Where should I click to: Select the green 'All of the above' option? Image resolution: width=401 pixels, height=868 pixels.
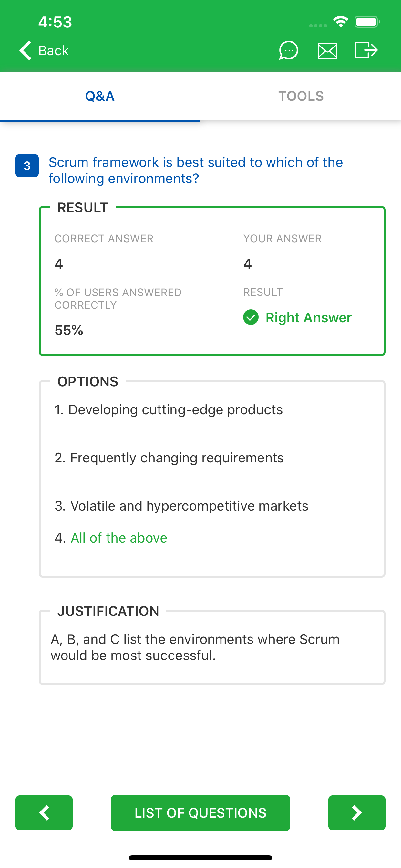(118, 538)
